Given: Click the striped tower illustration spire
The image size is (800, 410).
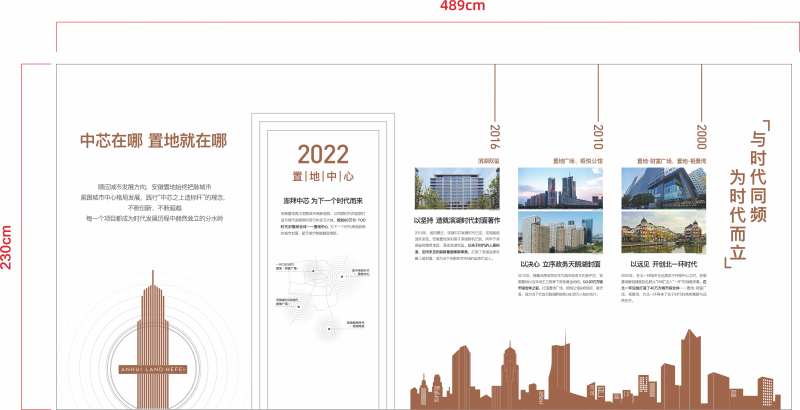Looking at the screenshot, I should 153,339.
